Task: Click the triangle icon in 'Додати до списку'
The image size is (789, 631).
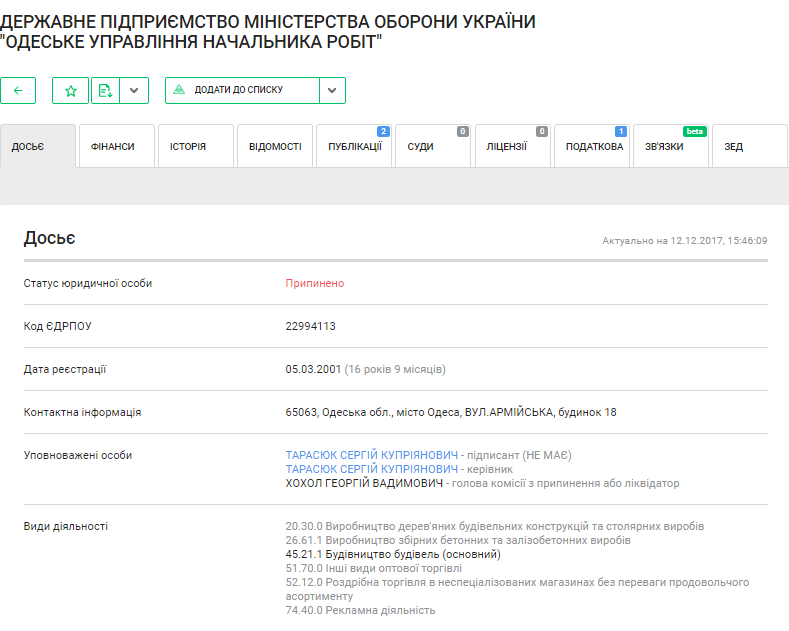Action: pos(179,90)
